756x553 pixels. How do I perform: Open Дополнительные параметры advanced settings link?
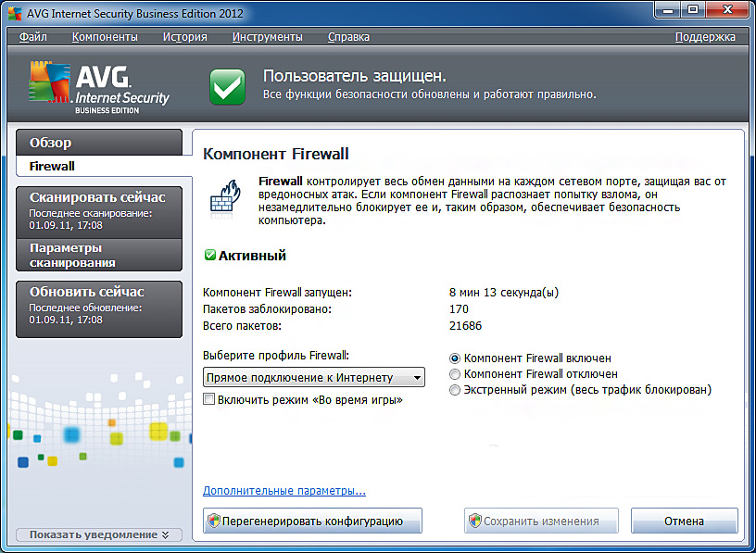click(284, 491)
